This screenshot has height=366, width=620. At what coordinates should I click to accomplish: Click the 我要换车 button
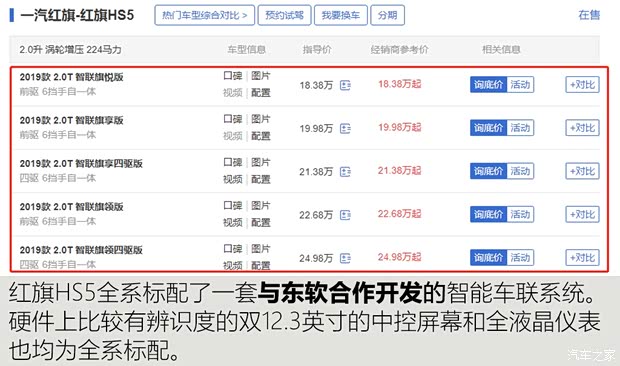340,15
